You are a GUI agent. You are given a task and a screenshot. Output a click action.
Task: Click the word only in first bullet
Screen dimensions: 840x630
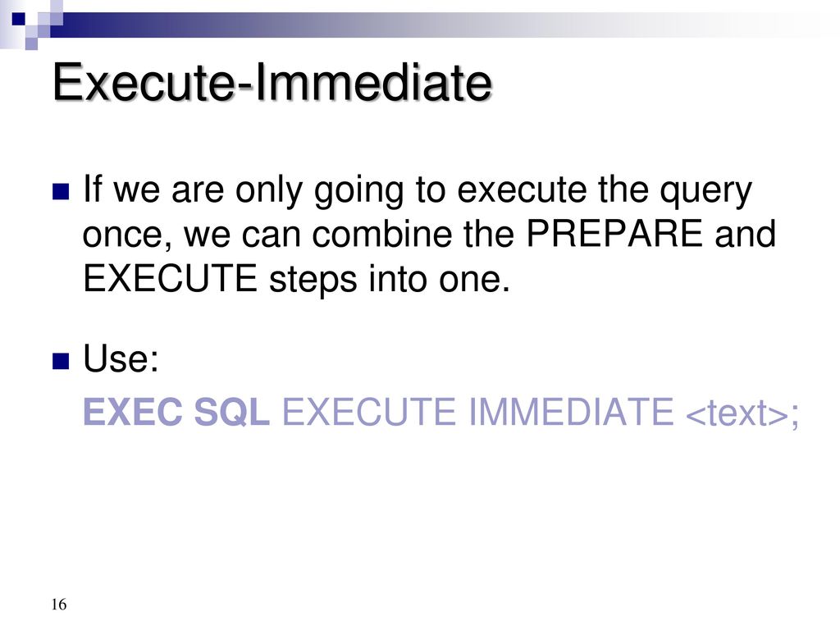tap(269, 192)
